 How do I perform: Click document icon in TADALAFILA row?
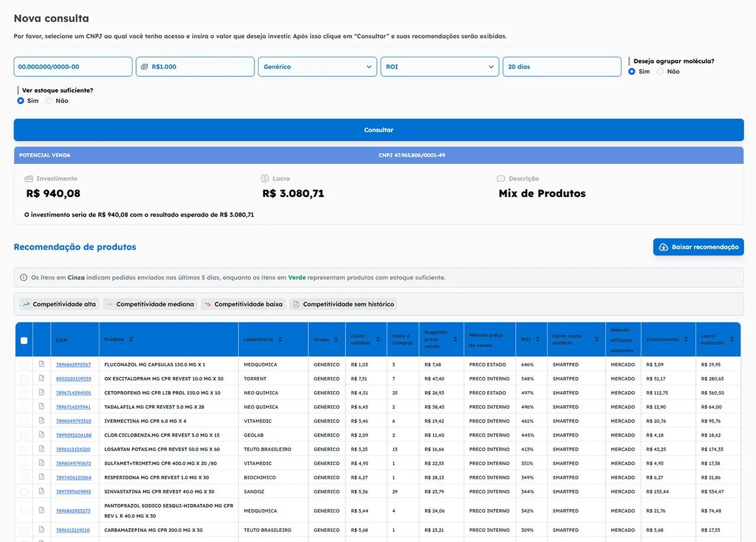(x=41, y=406)
